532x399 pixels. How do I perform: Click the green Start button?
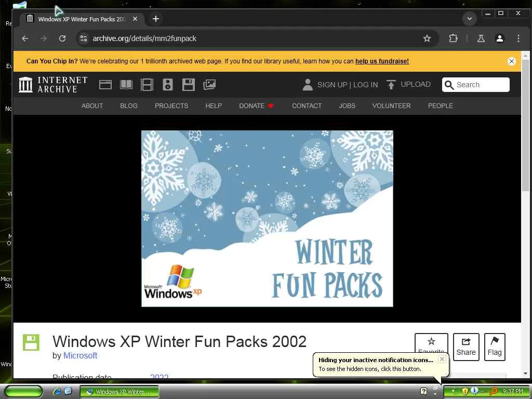[x=23, y=392]
